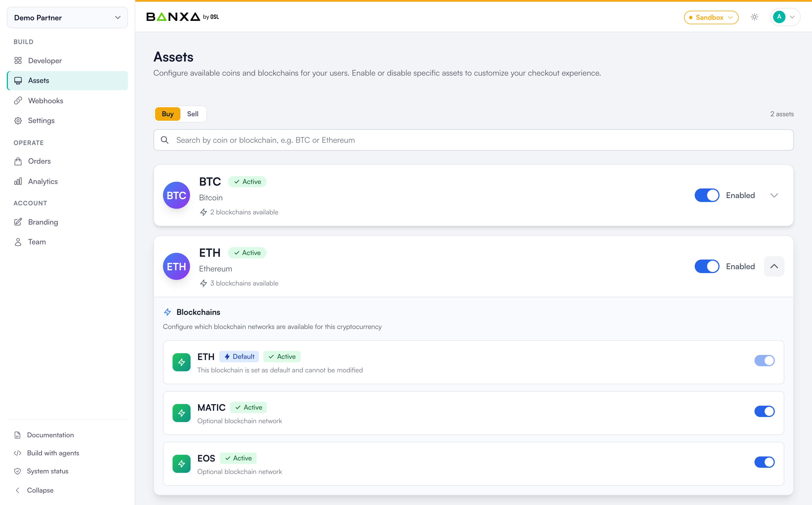Open the Assets sidebar item
Screen dimensions: 812x505
coord(67,80)
